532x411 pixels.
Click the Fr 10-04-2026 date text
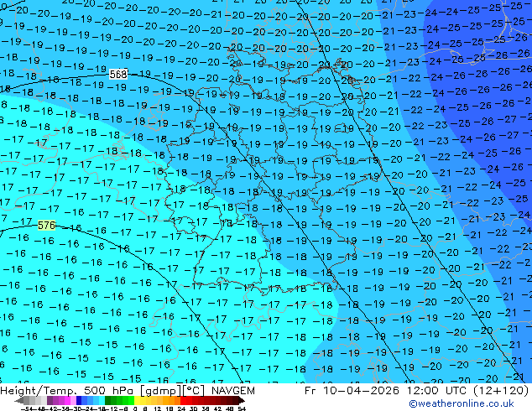pos(352,390)
